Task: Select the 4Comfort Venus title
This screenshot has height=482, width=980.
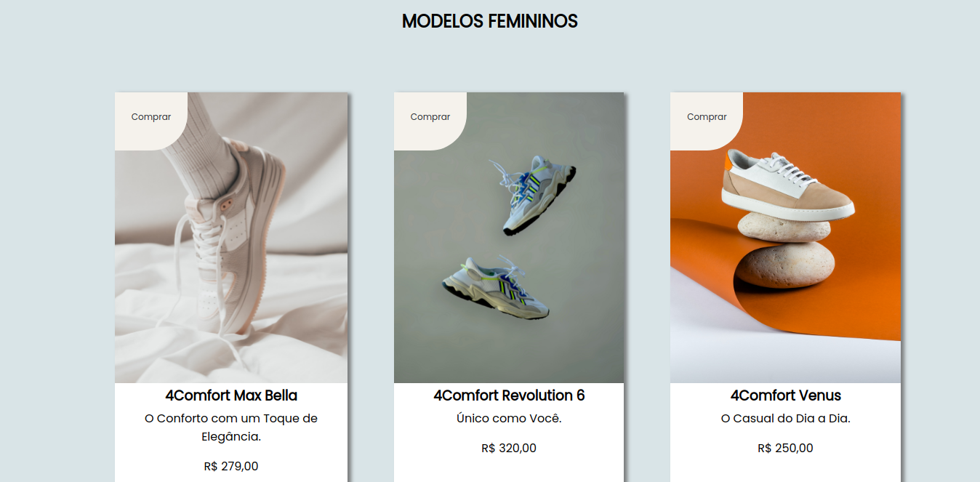Action: pyautogui.click(x=785, y=395)
